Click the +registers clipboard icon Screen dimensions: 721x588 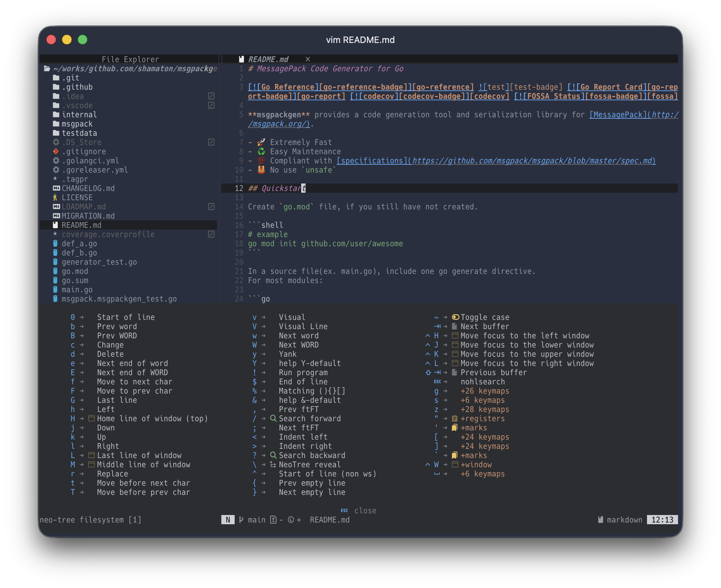[455, 418]
